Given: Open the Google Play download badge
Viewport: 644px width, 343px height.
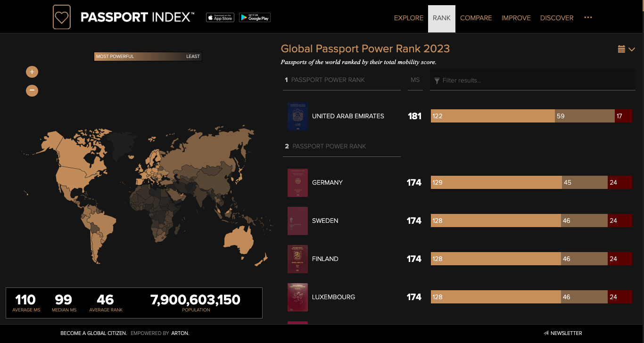Looking at the screenshot, I should click(x=255, y=17).
